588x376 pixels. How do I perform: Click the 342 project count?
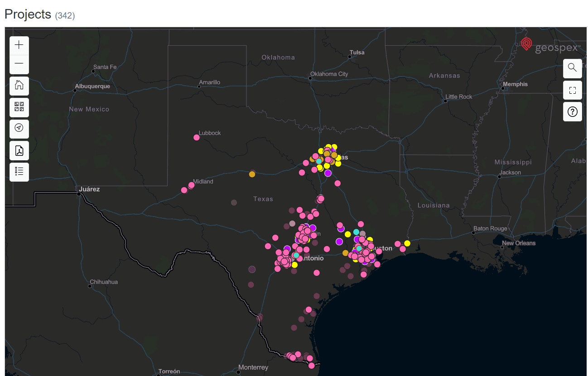(x=65, y=16)
